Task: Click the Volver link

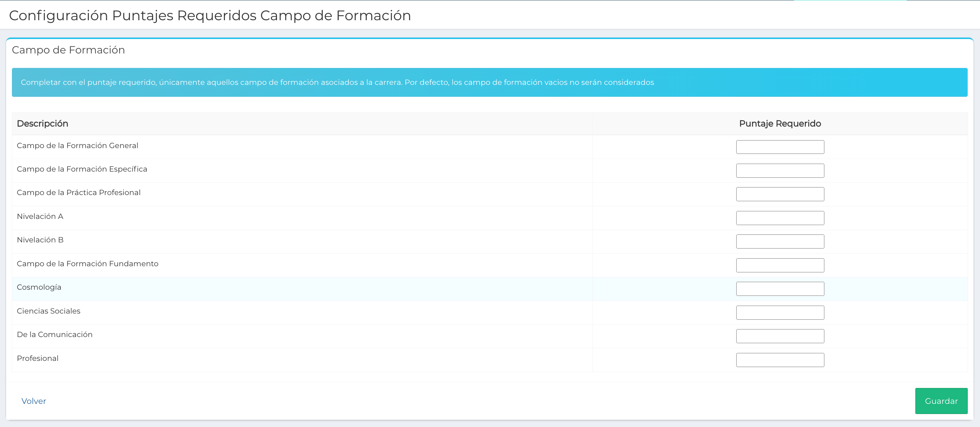Action: (34, 401)
